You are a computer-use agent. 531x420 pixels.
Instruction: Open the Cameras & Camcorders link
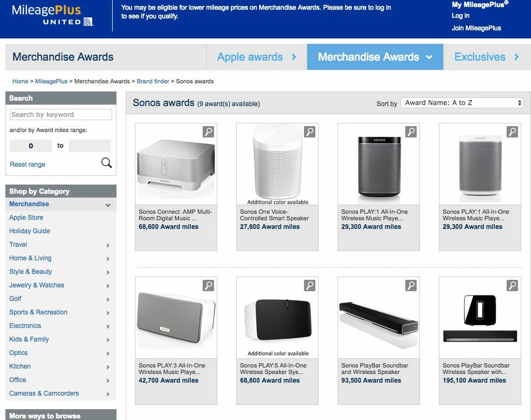(44, 393)
